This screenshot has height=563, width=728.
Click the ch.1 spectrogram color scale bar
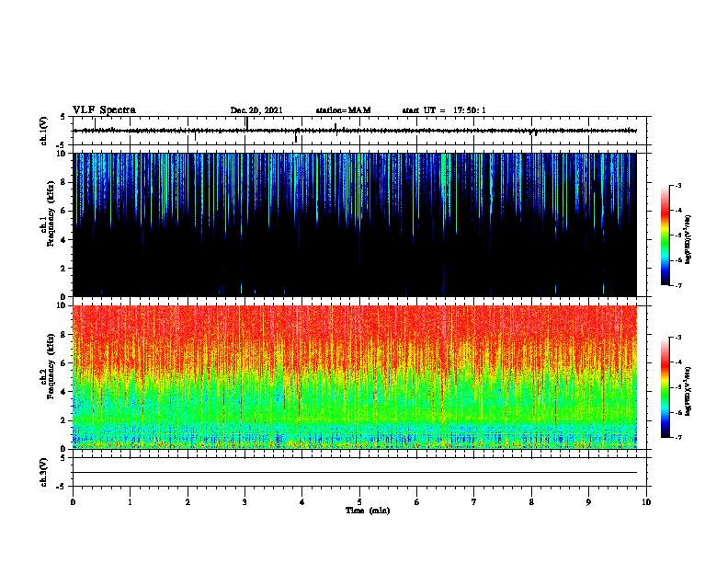(665, 236)
